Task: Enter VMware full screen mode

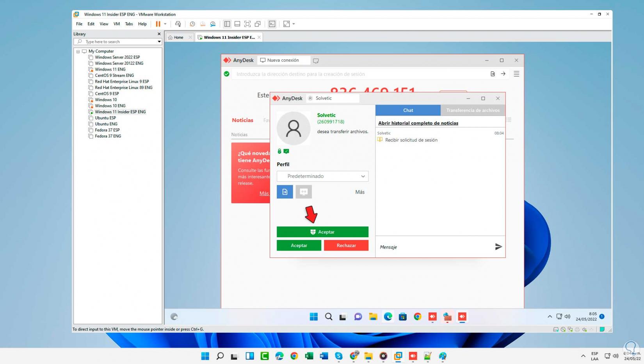Action: click(247, 24)
